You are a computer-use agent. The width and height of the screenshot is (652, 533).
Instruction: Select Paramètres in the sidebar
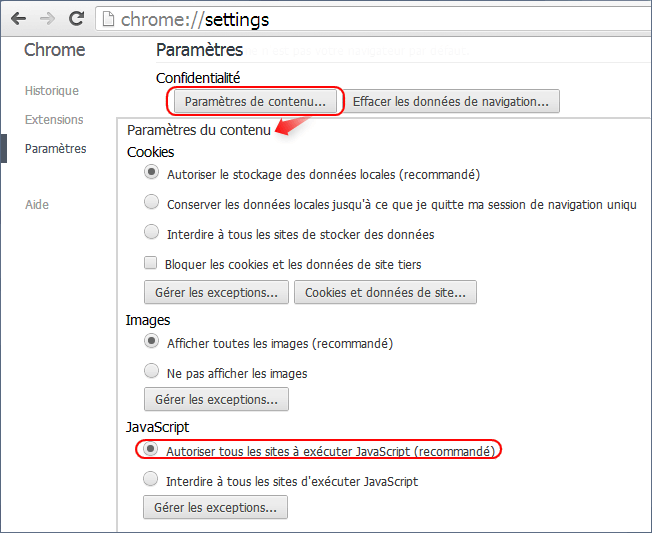56,149
